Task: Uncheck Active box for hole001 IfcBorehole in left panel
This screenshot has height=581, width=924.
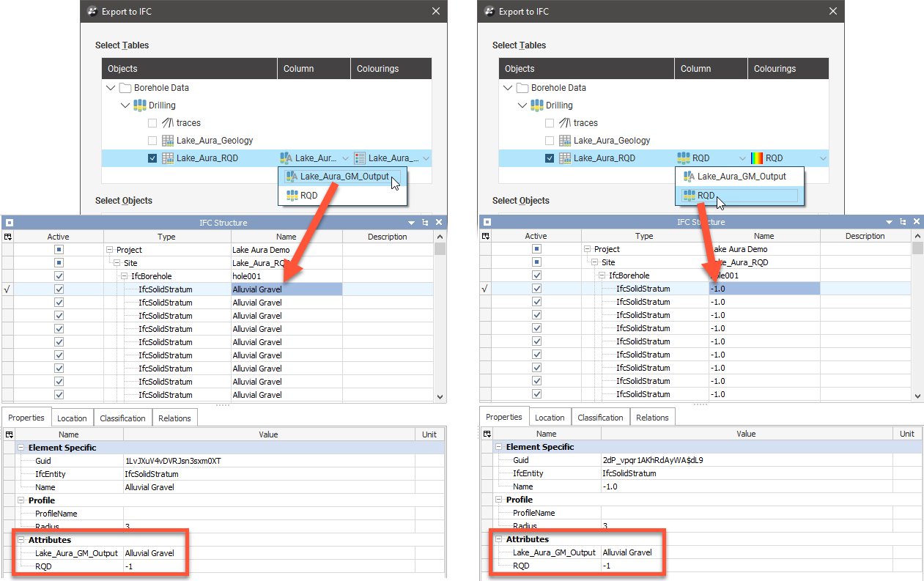Action: click(59, 276)
